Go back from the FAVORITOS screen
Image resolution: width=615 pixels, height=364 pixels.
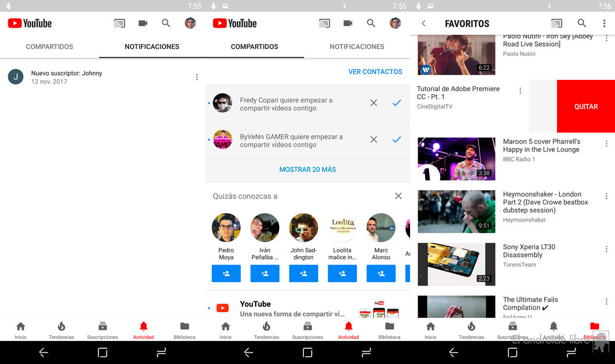tap(423, 24)
